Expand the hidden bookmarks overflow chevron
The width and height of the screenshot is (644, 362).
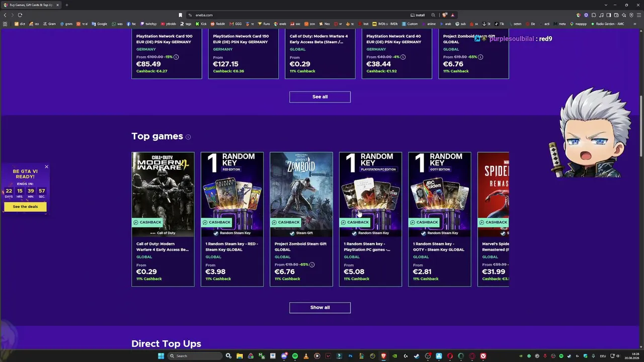636,24
